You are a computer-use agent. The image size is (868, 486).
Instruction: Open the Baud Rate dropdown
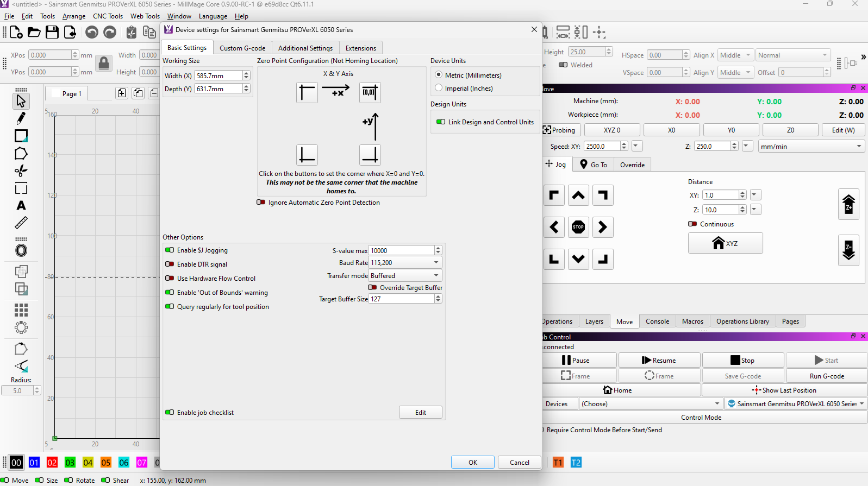(405, 263)
